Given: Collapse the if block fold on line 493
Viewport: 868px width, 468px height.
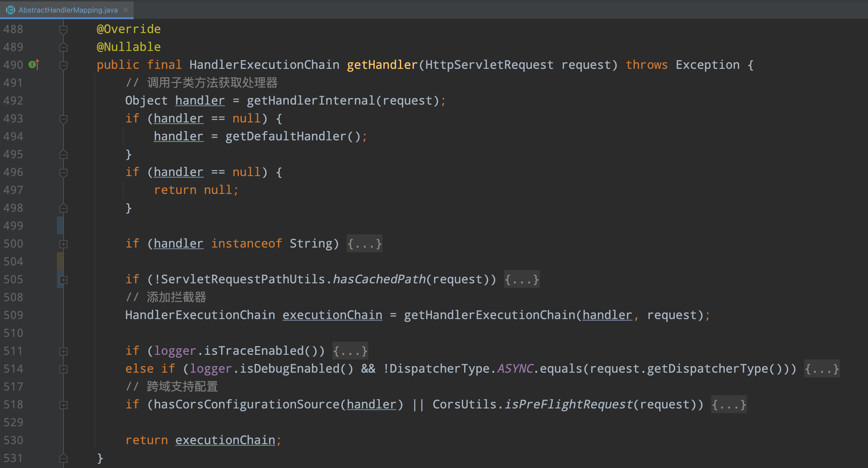Looking at the screenshot, I should point(64,119).
